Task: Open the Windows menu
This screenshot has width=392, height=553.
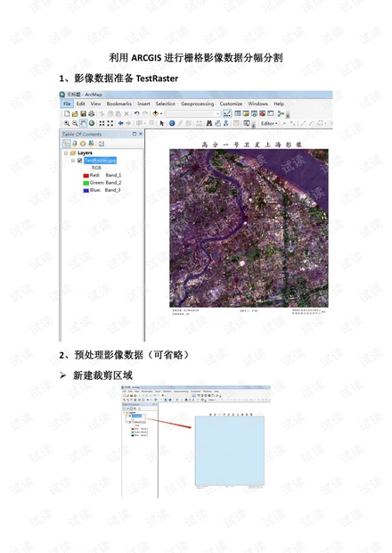Action: [x=257, y=103]
